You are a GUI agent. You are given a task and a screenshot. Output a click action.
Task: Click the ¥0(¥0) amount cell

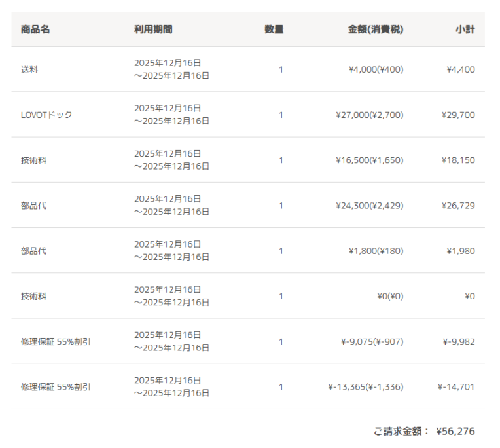pos(390,296)
